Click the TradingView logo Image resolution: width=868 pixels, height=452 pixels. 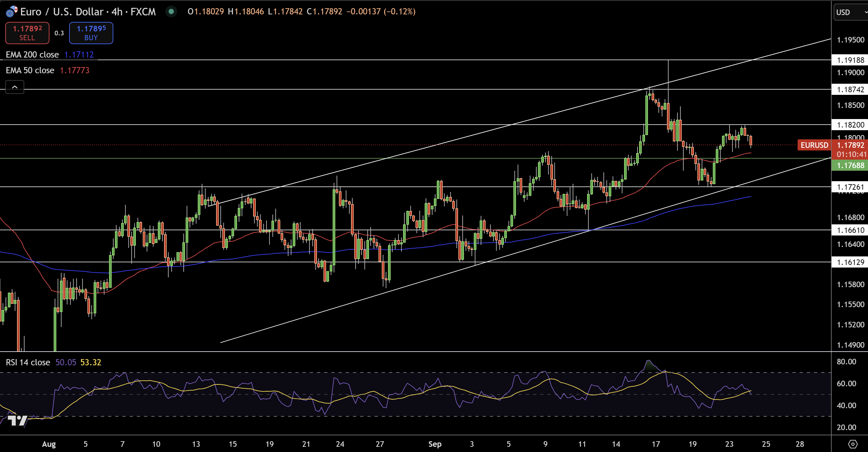pos(18,421)
